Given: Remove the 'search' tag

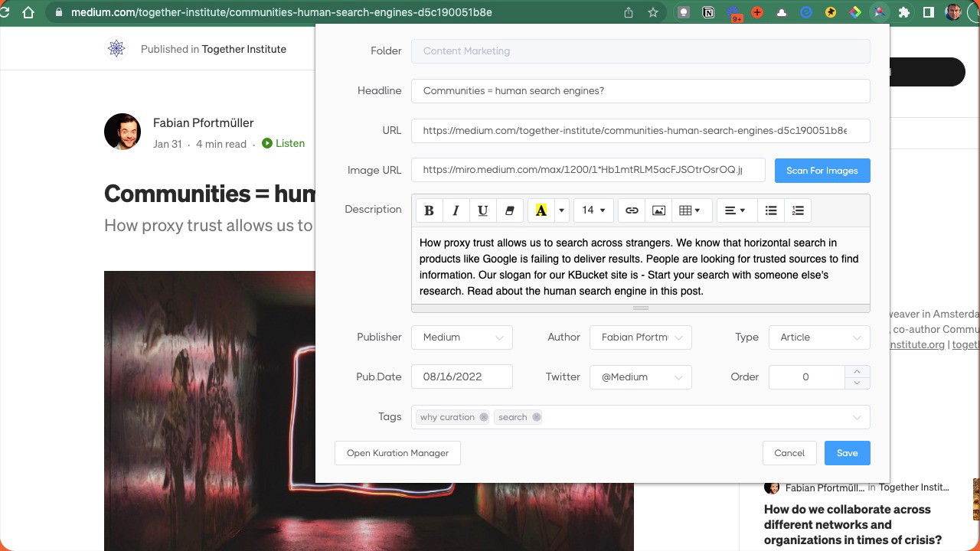Looking at the screenshot, I should click(537, 417).
